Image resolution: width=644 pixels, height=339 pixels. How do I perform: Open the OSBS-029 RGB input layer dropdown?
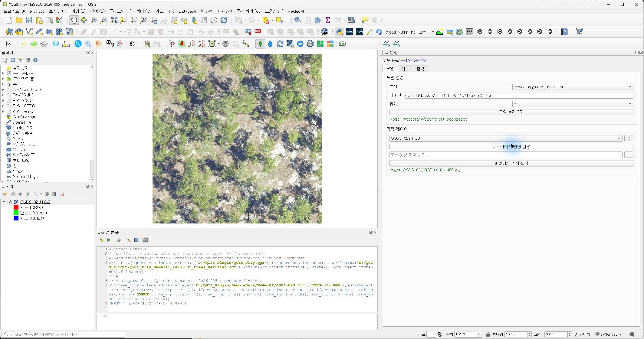506,138
